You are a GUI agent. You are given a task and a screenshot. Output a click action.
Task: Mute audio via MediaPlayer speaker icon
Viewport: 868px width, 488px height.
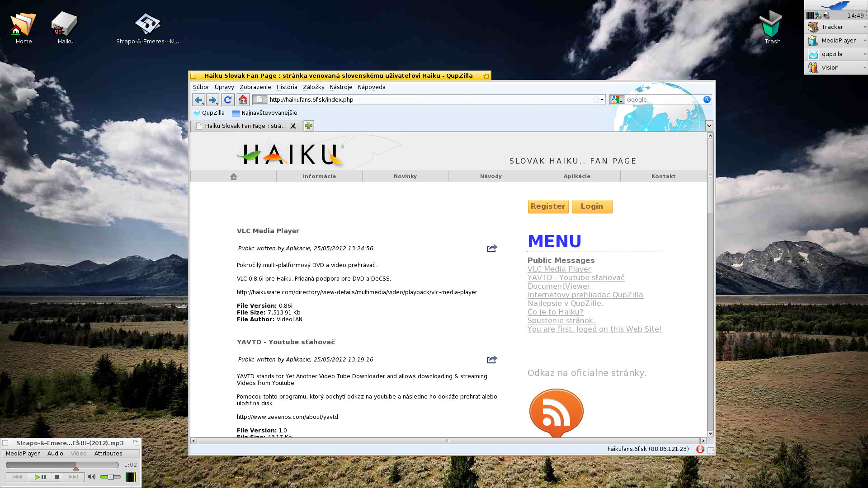click(92, 477)
